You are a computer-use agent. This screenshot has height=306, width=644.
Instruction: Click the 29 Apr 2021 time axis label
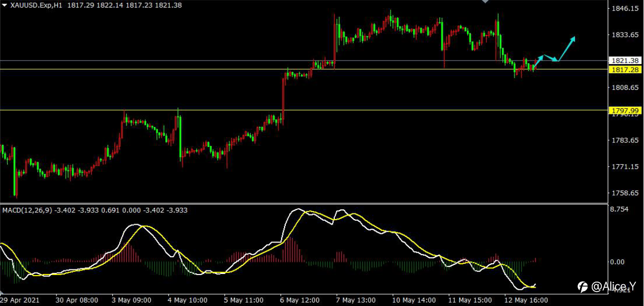[x=19, y=300]
